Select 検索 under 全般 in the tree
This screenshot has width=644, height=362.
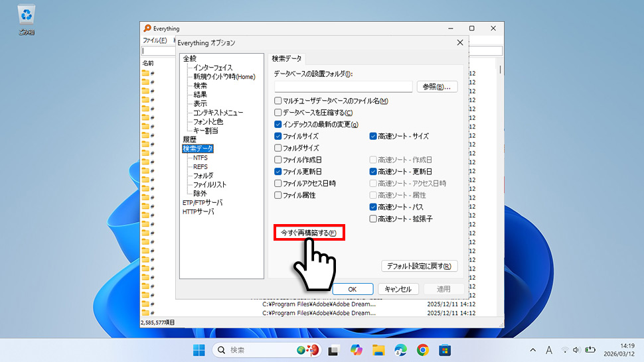tap(201, 86)
